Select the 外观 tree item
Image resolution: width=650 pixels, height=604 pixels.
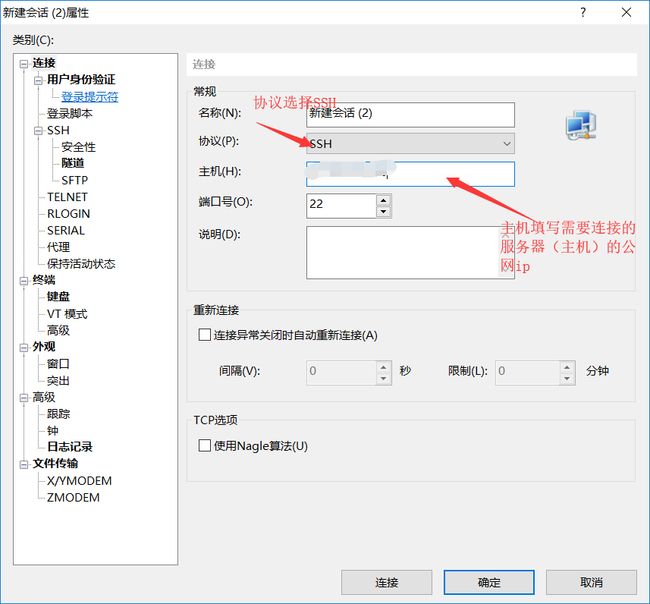(x=44, y=347)
